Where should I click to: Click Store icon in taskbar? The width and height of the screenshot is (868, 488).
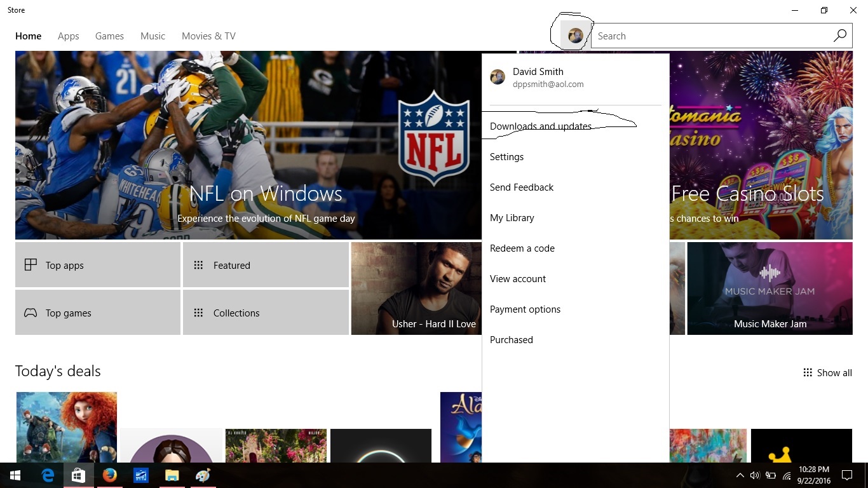[78, 475]
